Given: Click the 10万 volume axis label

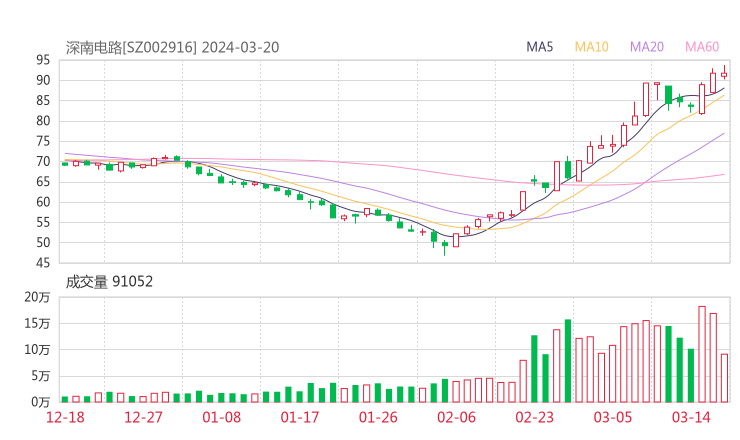Looking at the screenshot, I should (37, 350).
